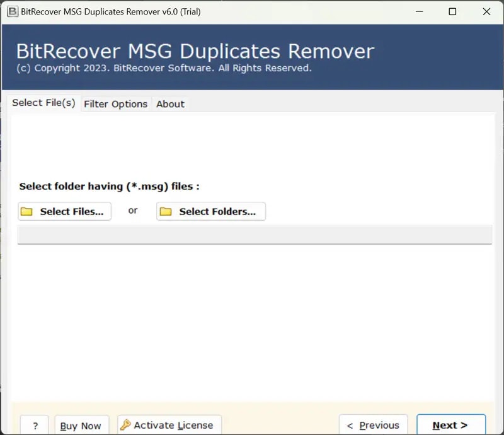The image size is (504, 435).
Task: Click the window title text with v6.0 (Trial)
Action: click(x=111, y=12)
